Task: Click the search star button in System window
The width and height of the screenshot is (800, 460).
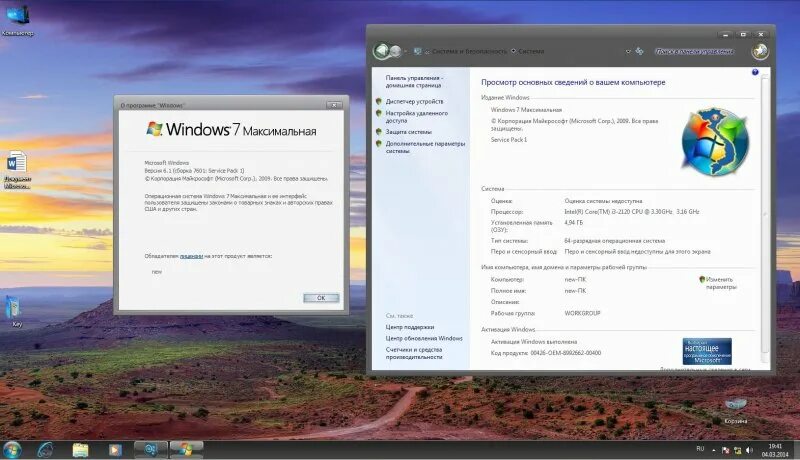Action: (x=760, y=51)
